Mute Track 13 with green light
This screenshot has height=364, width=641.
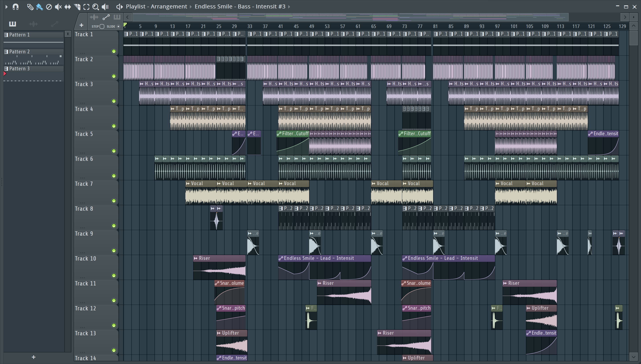click(114, 350)
